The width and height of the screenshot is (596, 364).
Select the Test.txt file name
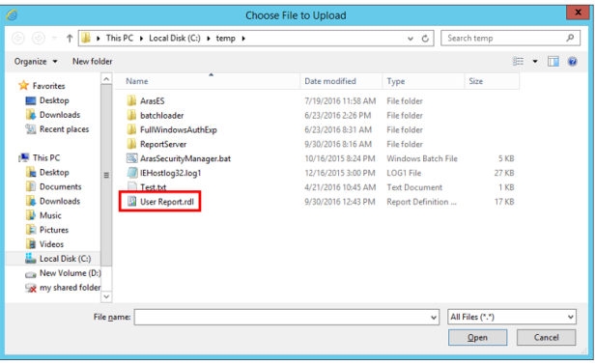(x=154, y=187)
